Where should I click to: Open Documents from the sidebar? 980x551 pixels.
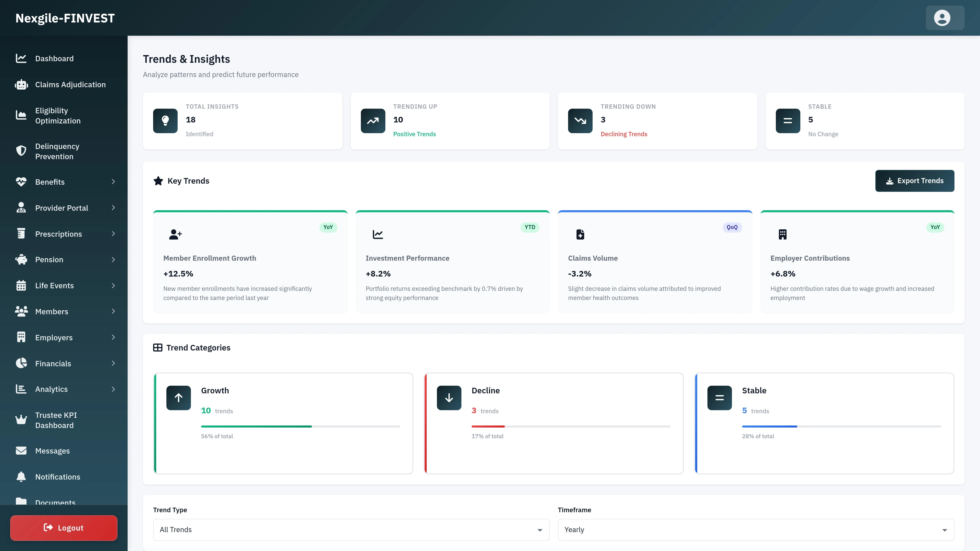tap(55, 502)
